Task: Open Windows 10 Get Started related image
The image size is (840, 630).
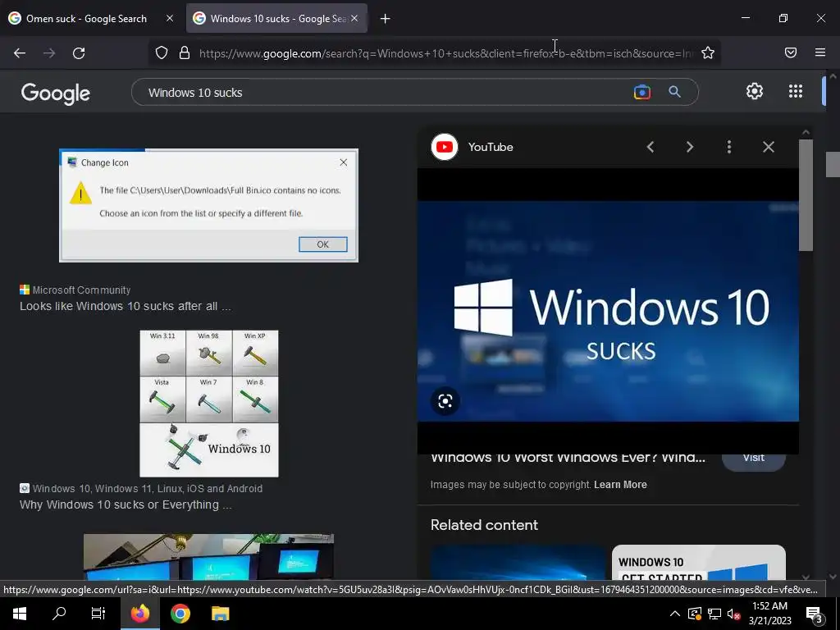Action: click(x=699, y=563)
